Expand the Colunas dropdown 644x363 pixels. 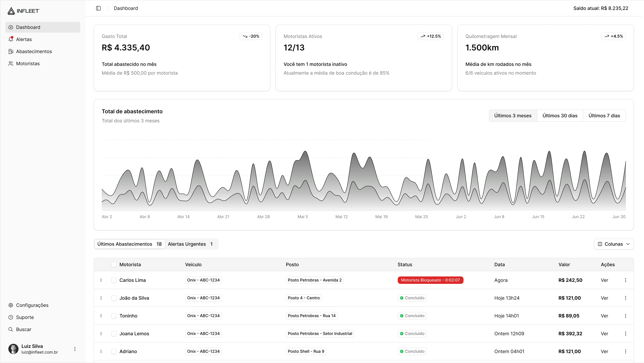(613, 244)
